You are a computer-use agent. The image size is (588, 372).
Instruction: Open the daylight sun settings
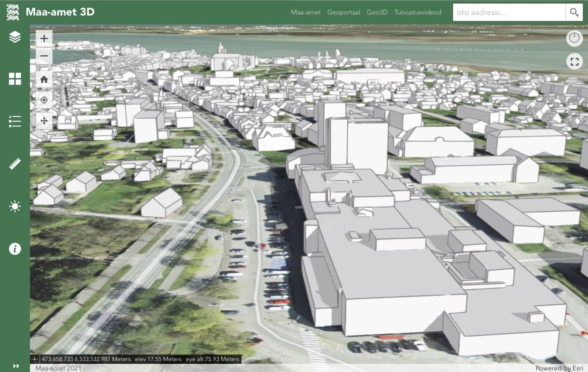click(15, 206)
